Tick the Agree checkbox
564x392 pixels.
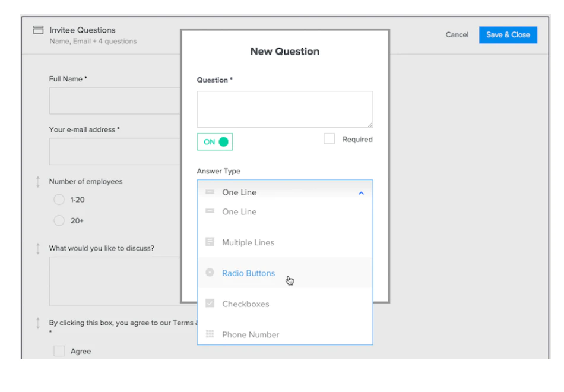click(59, 351)
